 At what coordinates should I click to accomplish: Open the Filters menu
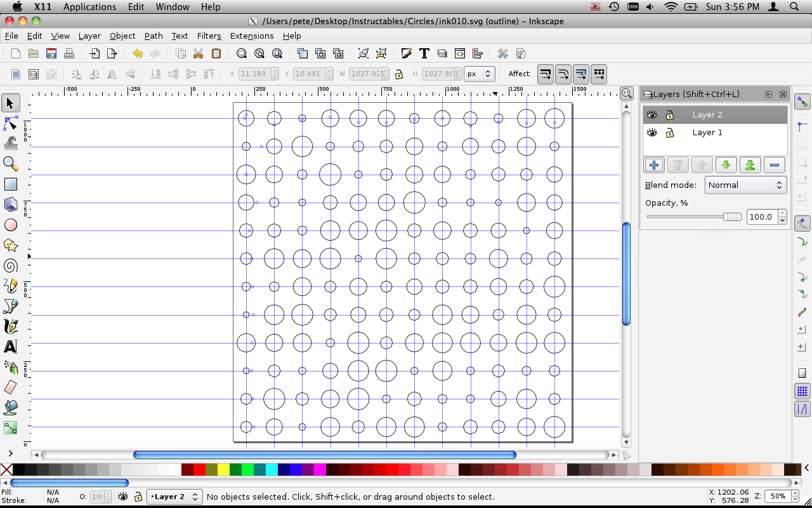coord(209,36)
